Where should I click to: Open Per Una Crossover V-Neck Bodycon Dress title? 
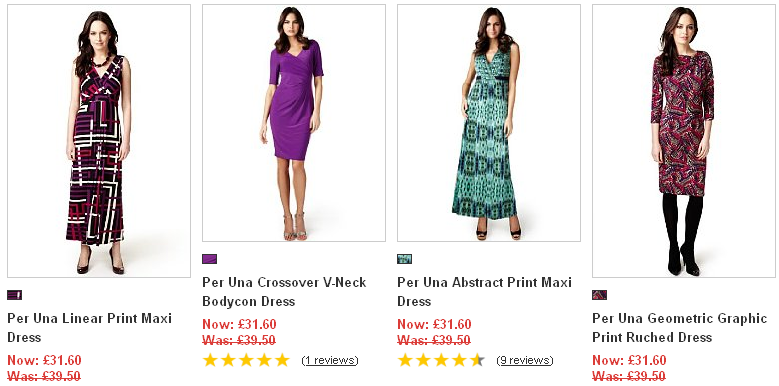pos(284,292)
